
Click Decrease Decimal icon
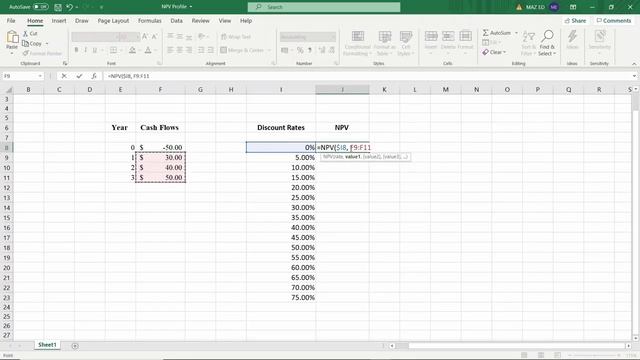click(x=332, y=50)
